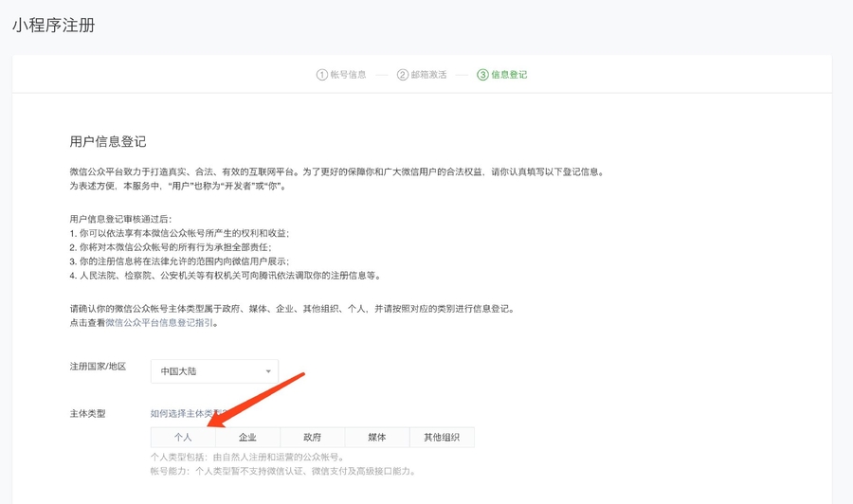The height and width of the screenshot is (504, 853).
Task: Go to the 邮箱激活 step label
Action: [428, 75]
